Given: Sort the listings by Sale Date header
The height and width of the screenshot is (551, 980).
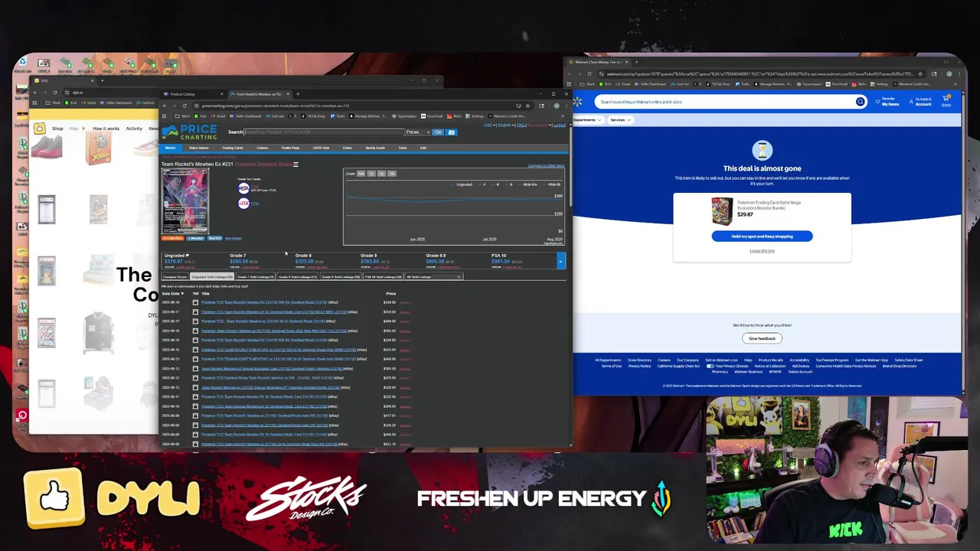Looking at the screenshot, I should coord(171,293).
